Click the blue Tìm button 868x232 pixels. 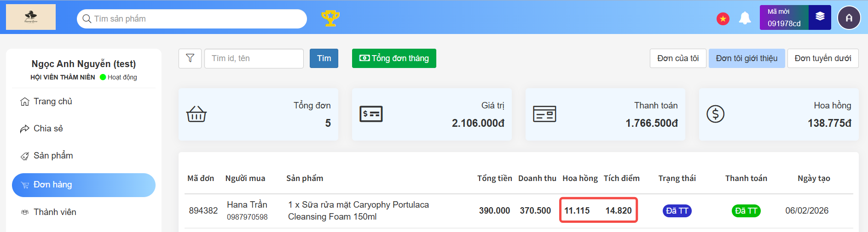tap(324, 58)
